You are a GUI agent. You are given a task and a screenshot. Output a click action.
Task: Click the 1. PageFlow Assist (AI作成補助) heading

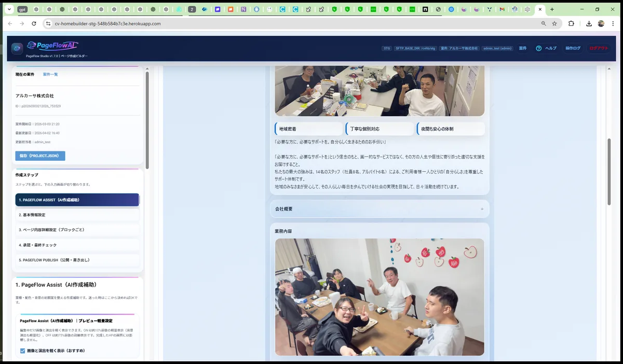(56, 285)
